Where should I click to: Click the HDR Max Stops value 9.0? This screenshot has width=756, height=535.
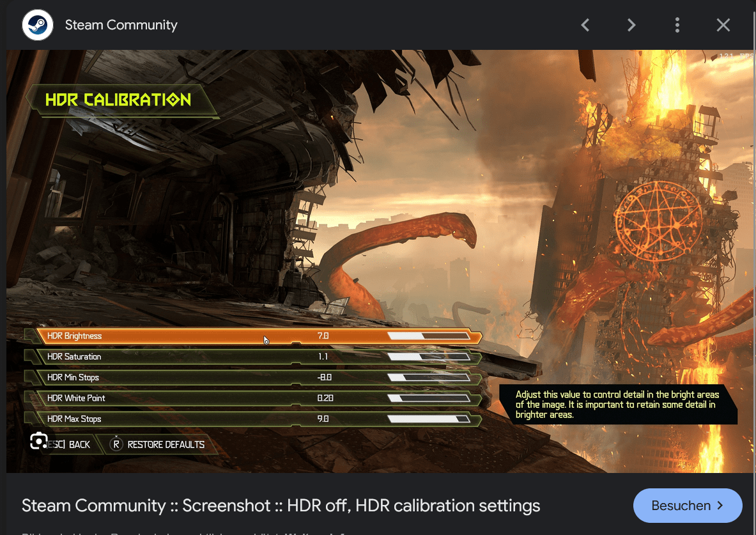323,419
